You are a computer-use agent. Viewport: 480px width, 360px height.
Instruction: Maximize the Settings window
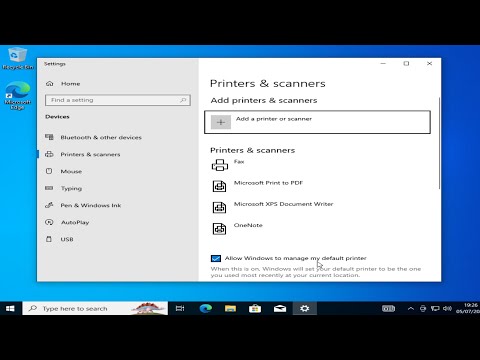[x=406, y=63]
